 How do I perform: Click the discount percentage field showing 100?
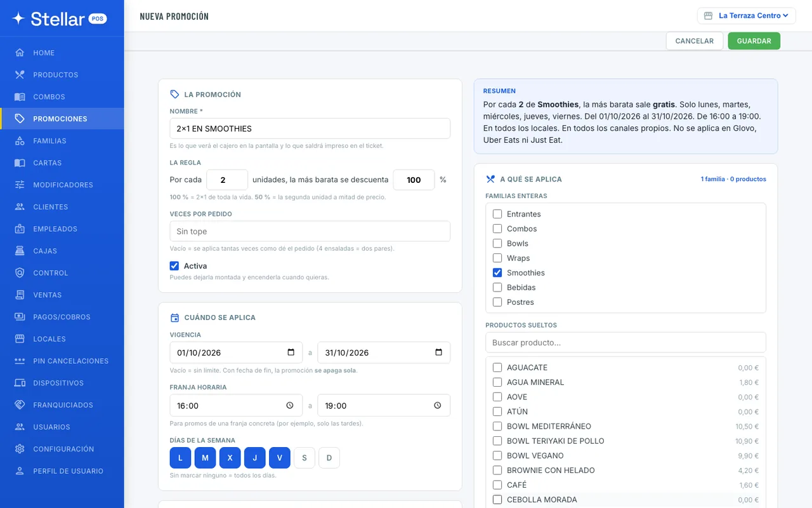pos(414,180)
